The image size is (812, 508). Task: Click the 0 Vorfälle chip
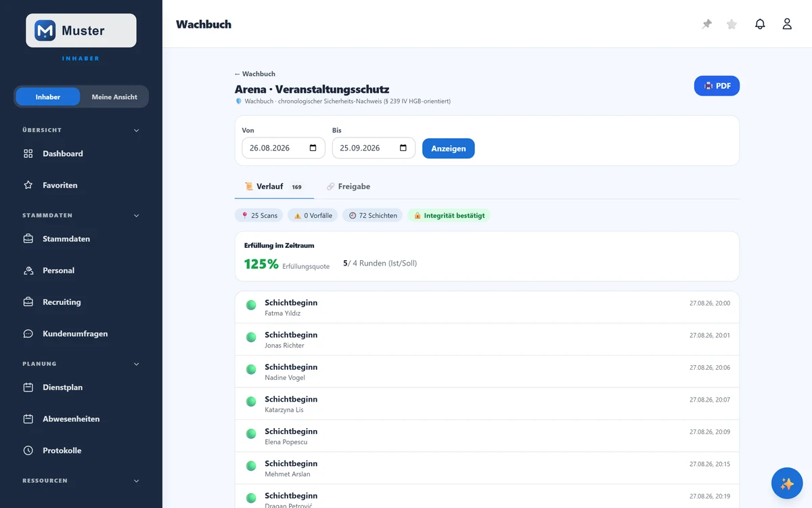[313, 215]
